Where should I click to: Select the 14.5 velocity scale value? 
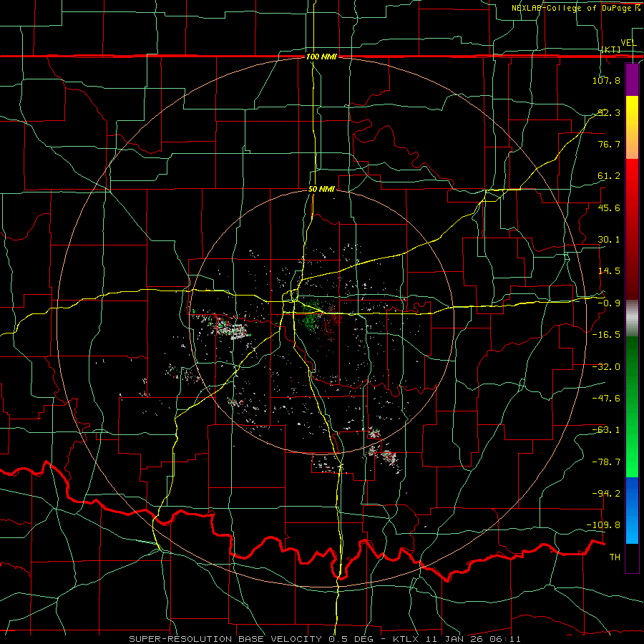(x=608, y=271)
